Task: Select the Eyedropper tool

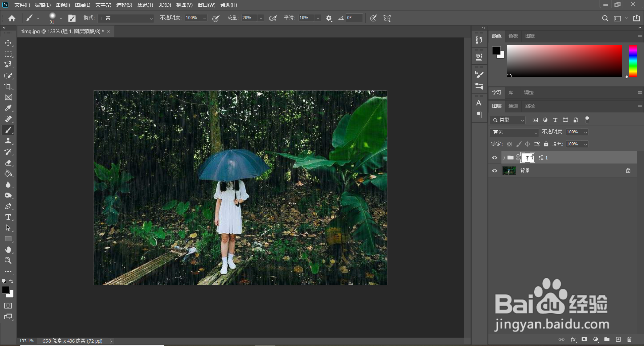Action: [8, 108]
